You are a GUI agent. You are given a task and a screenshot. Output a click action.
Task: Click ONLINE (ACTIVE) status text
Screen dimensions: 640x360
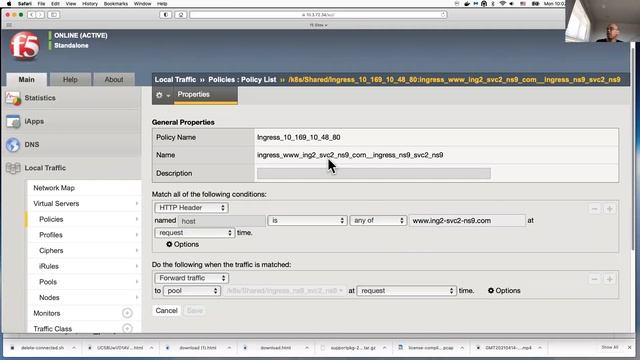pyautogui.click(x=81, y=36)
